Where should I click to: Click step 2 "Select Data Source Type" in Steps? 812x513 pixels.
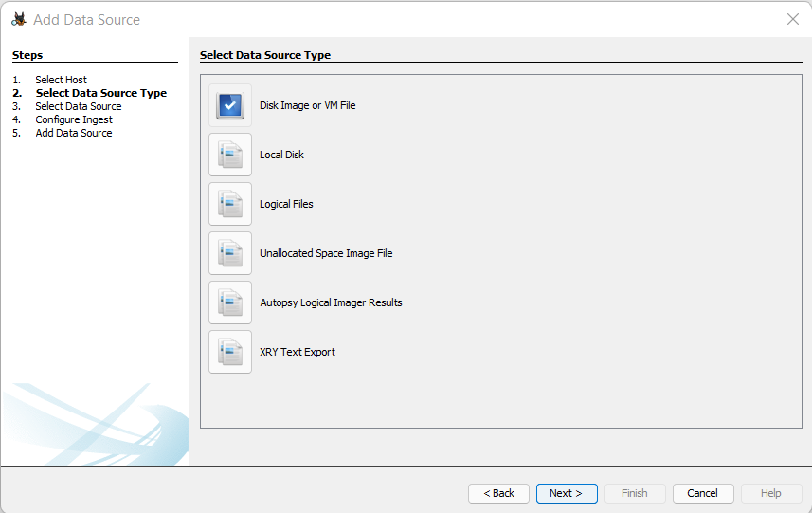[x=101, y=93]
